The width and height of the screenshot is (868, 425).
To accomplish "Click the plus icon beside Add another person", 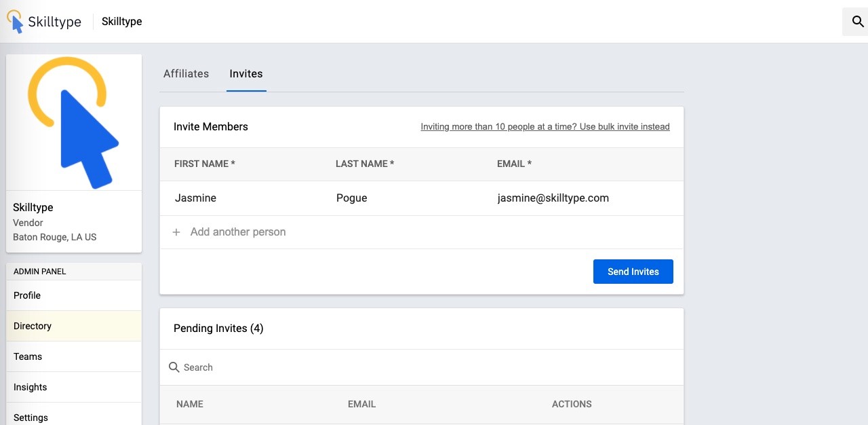I will pos(176,232).
